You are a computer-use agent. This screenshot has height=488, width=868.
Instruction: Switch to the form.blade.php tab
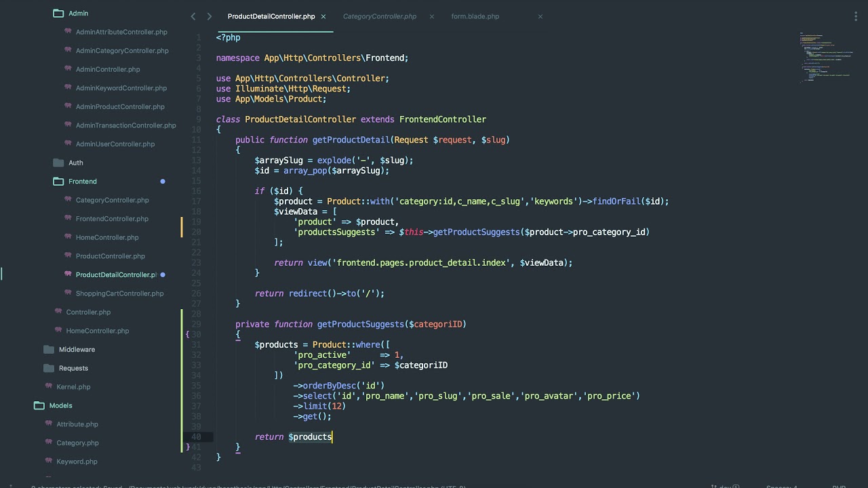[x=475, y=16]
